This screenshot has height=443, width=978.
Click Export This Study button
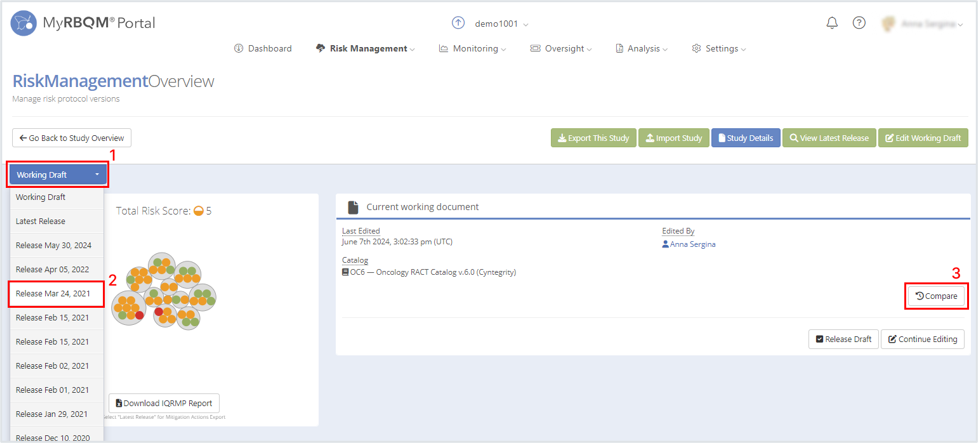pyautogui.click(x=593, y=138)
